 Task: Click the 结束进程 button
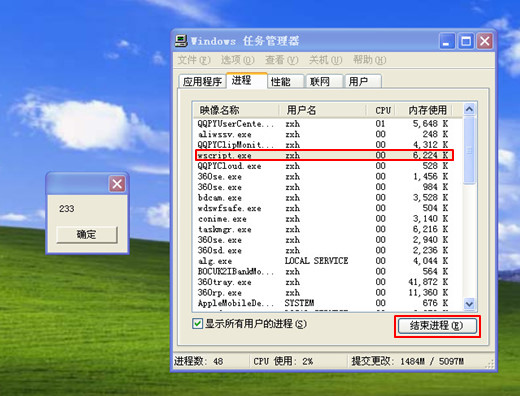437,326
